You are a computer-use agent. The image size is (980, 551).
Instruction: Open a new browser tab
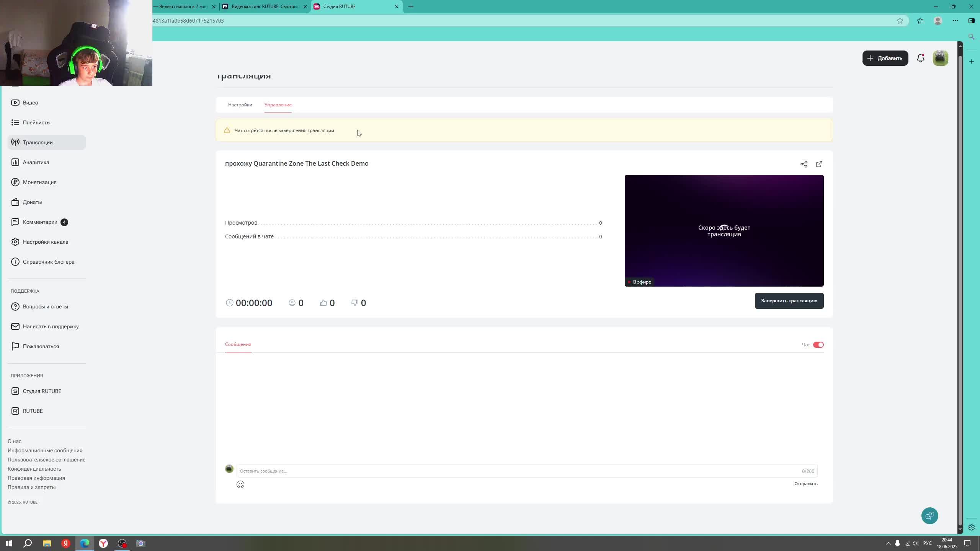tap(411, 7)
